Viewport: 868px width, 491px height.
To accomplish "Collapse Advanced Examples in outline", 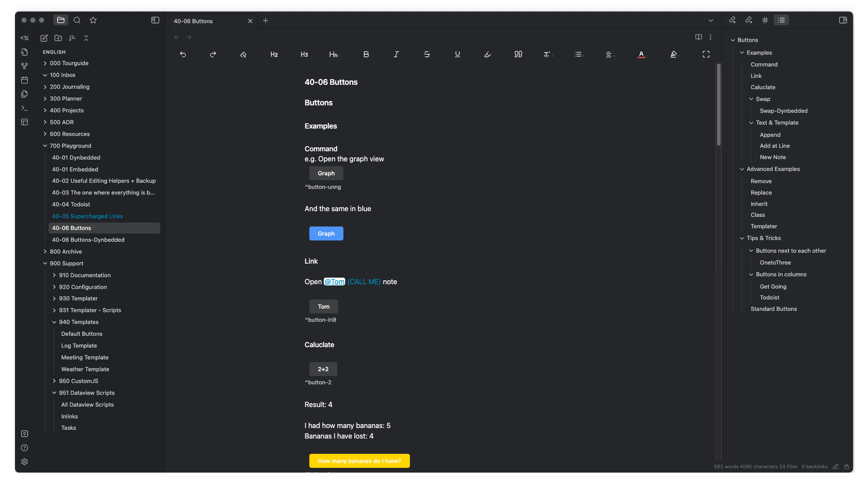I will coord(742,169).
